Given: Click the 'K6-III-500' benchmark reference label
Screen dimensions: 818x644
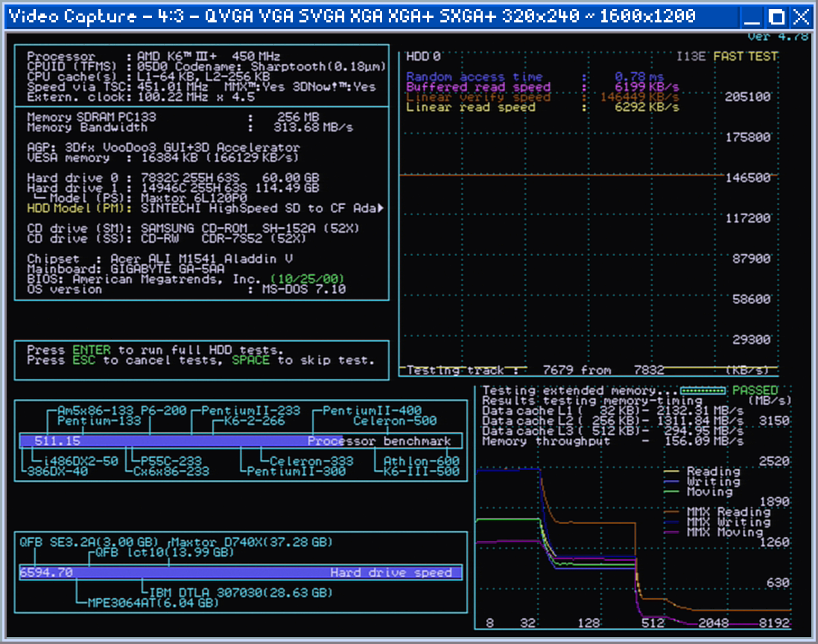Looking at the screenshot, I should click(x=422, y=471).
